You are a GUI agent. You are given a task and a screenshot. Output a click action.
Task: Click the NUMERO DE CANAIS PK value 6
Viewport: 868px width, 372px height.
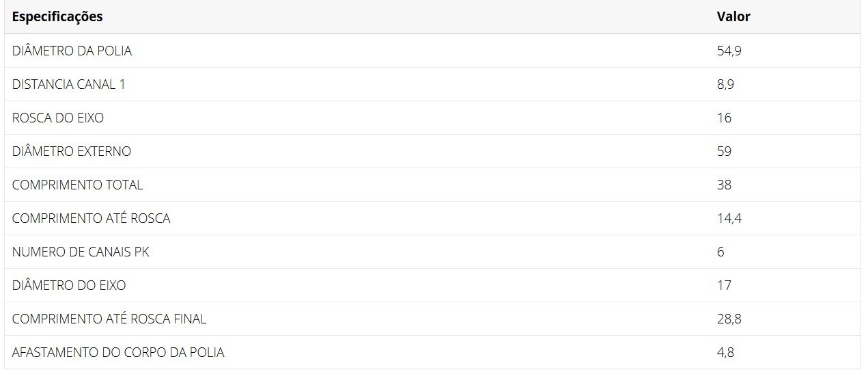point(720,252)
